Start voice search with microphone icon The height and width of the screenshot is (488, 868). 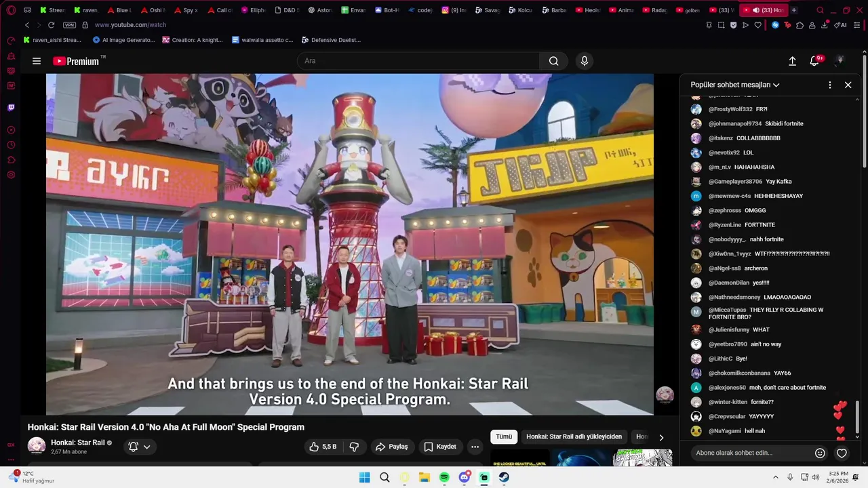coord(585,61)
